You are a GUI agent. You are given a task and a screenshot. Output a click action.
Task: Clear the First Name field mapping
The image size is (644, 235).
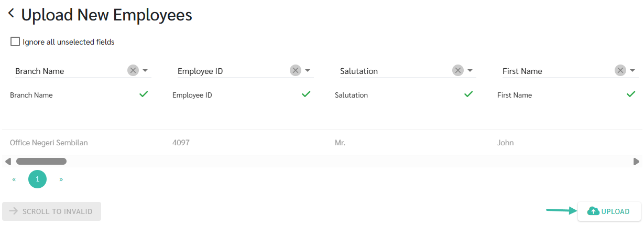(x=620, y=70)
